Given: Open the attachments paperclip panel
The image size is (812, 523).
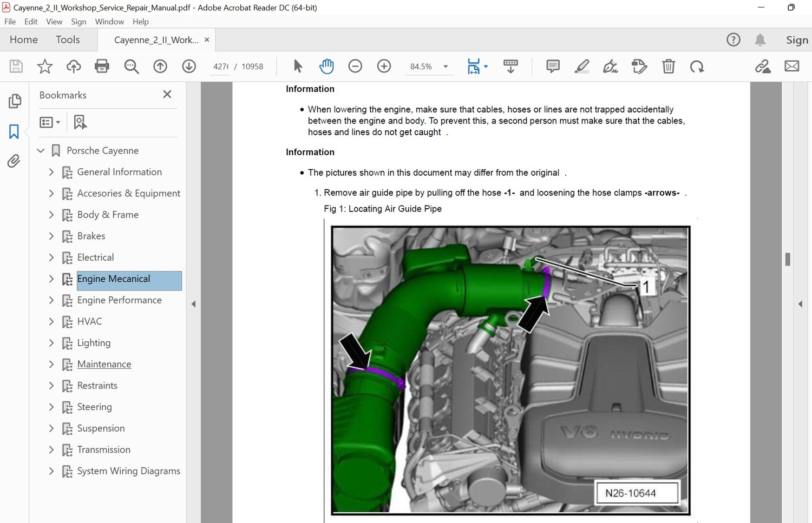Looking at the screenshot, I should click(x=14, y=161).
